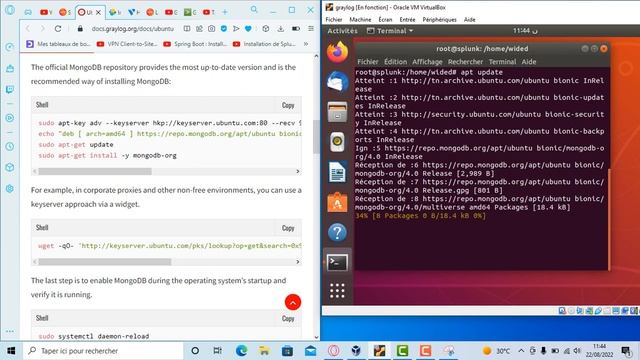Copy the wget Shell code block
This screenshot has height=360, width=640.
pos(288,228)
